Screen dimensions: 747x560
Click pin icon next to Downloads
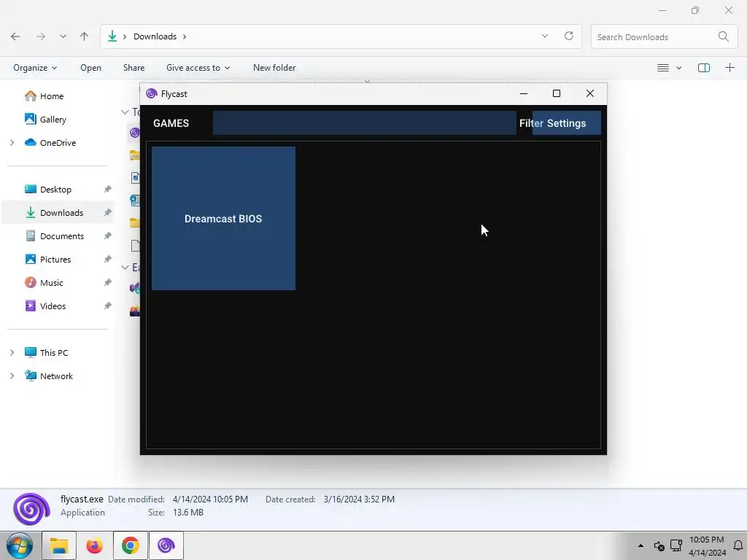pyautogui.click(x=108, y=213)
